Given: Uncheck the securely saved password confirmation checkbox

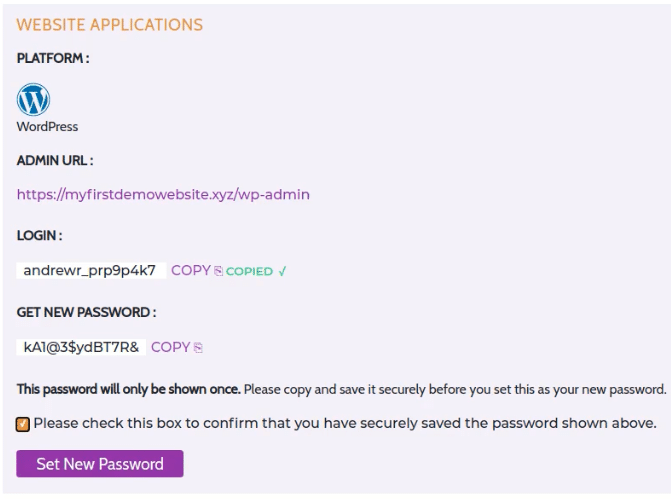Looking at the screenshot, I should point(23,424).
